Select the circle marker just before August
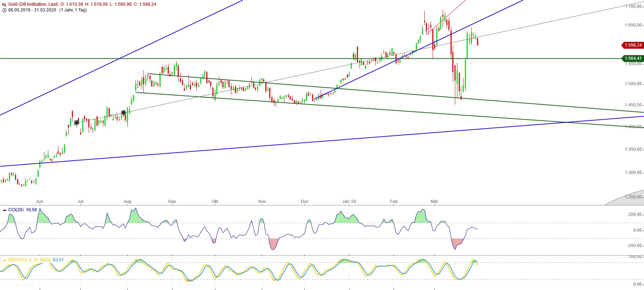The width and height of the screenshot is (644, 290). click(x=124, y=112)
